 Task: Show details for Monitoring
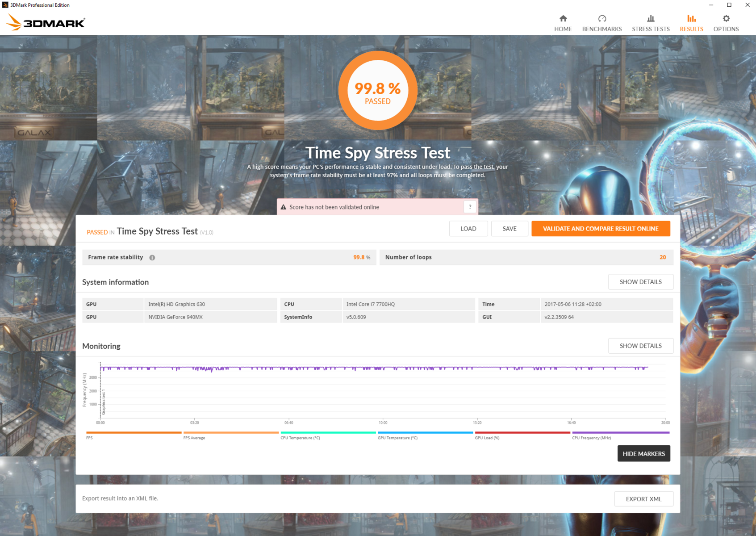(x=641, y=346)
